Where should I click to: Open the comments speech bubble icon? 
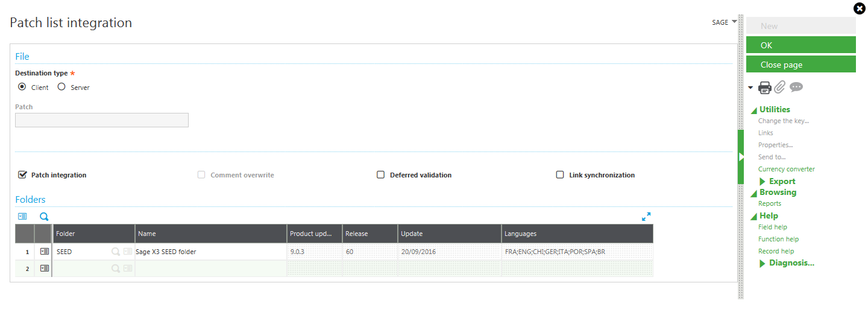pos(796,88)
